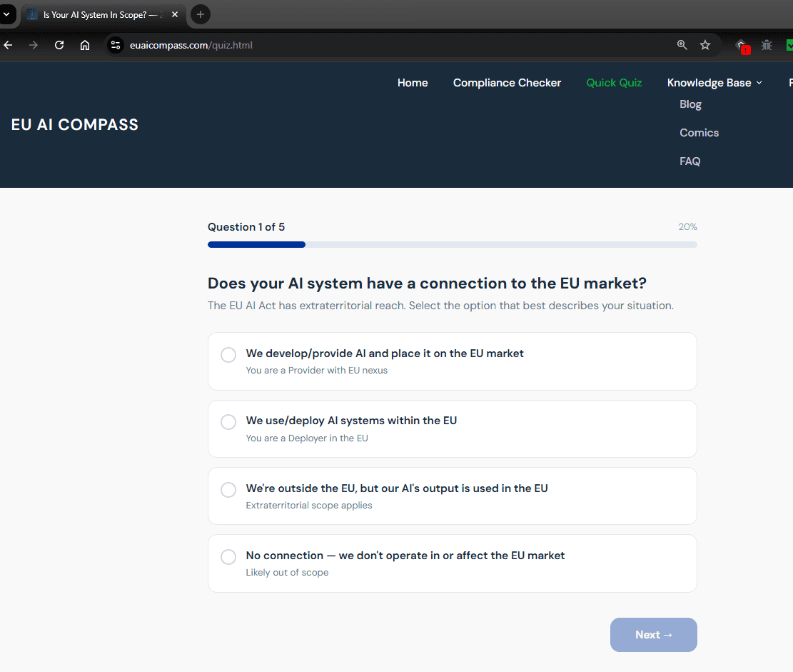793x672 pixels.
Task: Go to browser home page via home icon
Action: pos(85,44)
